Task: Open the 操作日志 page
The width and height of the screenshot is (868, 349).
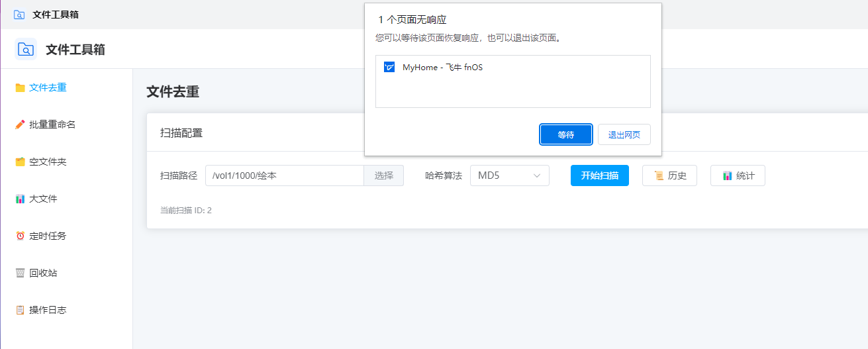Action: [x=66, y=310]
